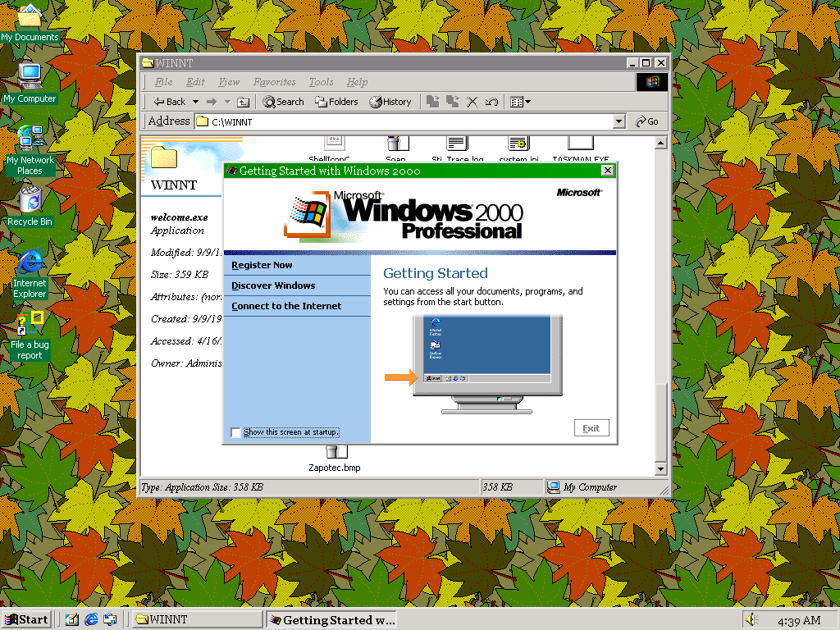Click the Forward arrow in the WINNT toolbar
840x630 pixels.
(212, 102)
